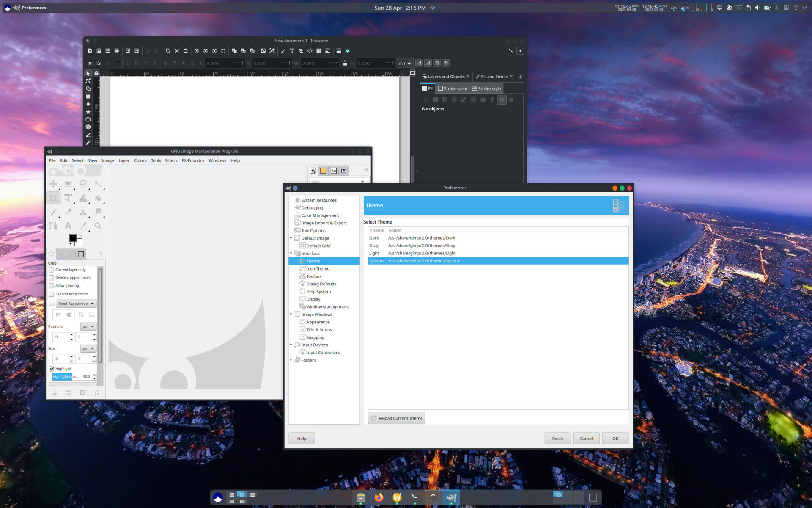Click Reload Current Theme button
812x508 pixels.
click(x=397, y=418)
